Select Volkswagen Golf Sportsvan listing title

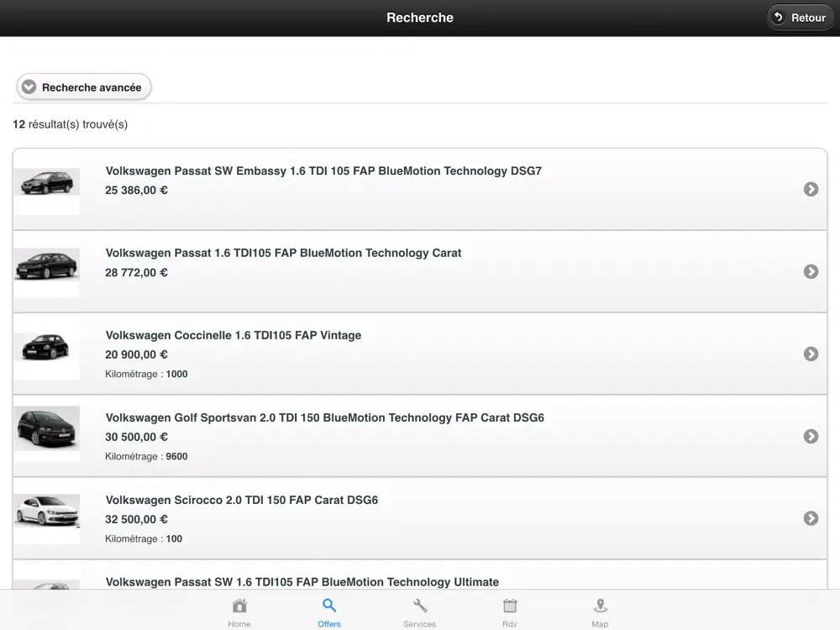coord(324,417)
